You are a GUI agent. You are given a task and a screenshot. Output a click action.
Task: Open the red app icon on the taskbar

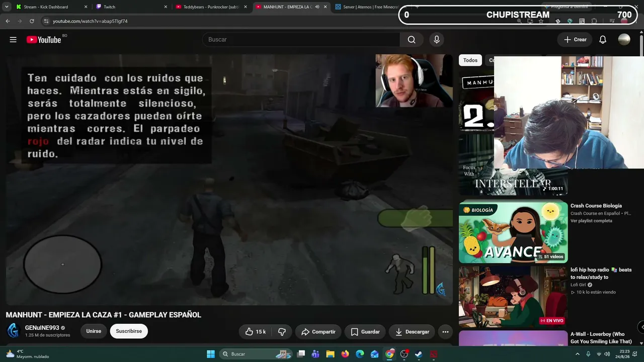click(434, 354)
